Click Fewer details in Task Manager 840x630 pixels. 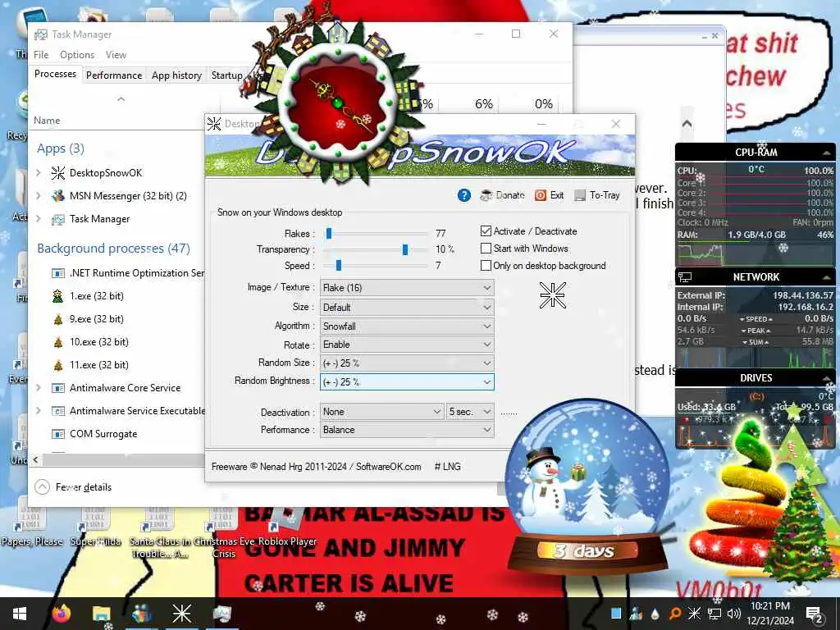73,487
